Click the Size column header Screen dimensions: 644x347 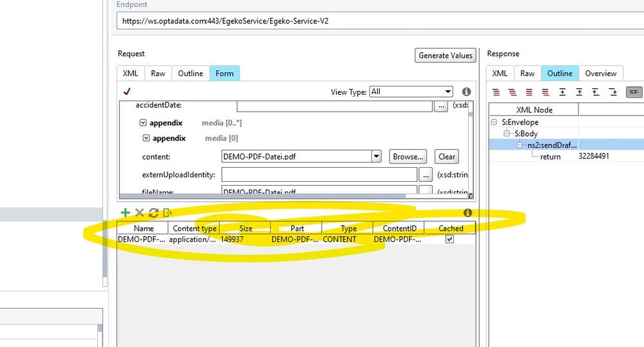click(246, 228)
